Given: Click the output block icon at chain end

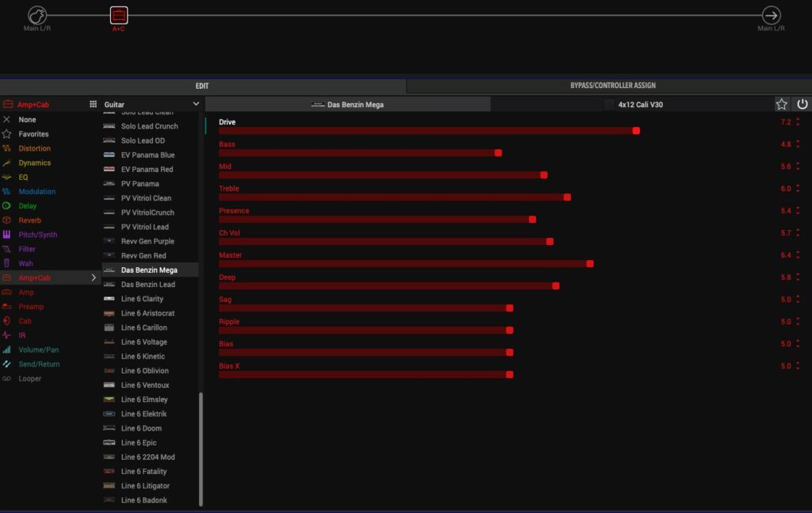Looking at the screenshot, I should (771, 15).
